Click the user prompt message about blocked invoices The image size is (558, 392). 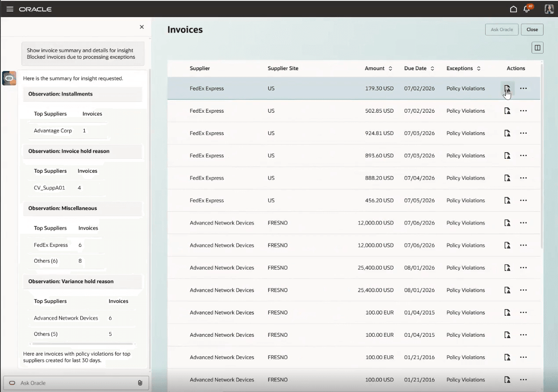[x=83, y=53]
